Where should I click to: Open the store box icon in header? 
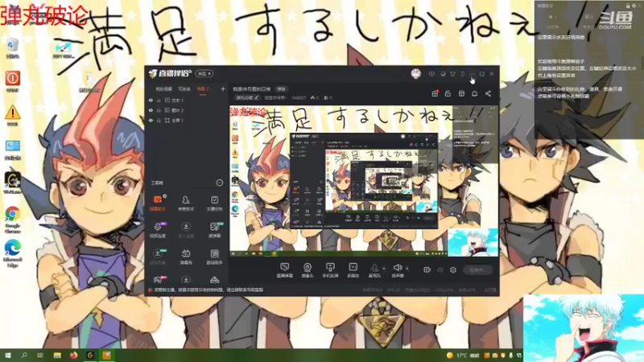(461, 93)
